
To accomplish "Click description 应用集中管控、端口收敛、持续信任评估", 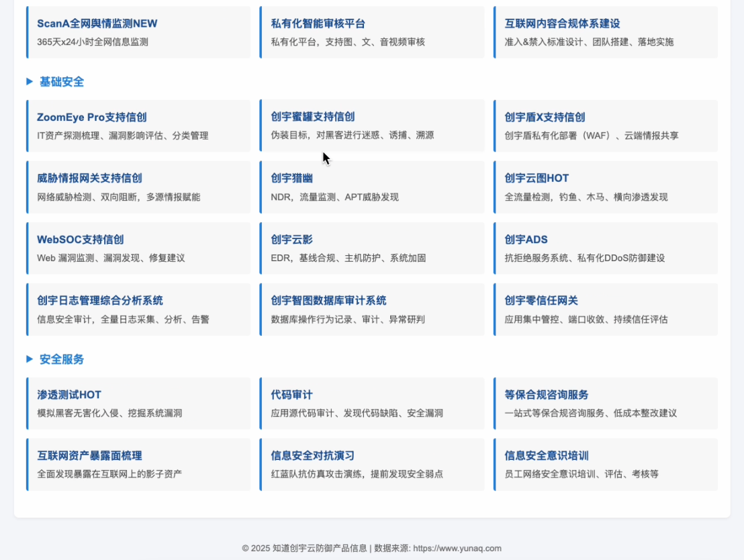I will click(586, 320).
